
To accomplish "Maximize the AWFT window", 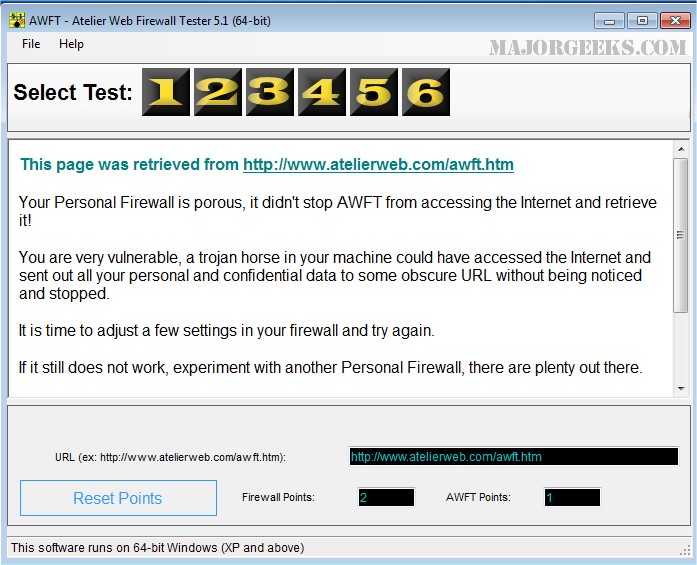I will [x=642, y=21].
